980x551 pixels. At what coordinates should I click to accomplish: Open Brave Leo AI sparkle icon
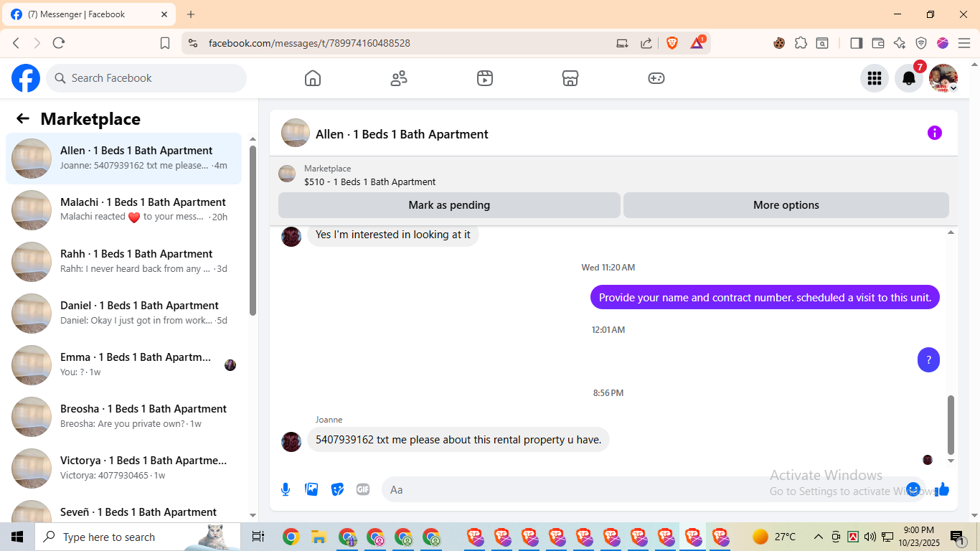coord(900,43)
